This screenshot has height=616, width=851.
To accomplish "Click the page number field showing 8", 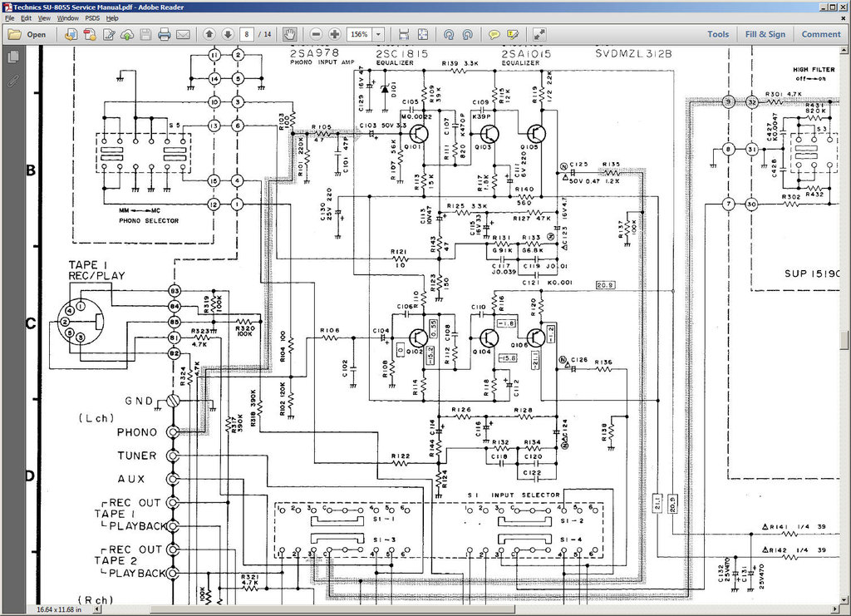I will click(246, 34).
